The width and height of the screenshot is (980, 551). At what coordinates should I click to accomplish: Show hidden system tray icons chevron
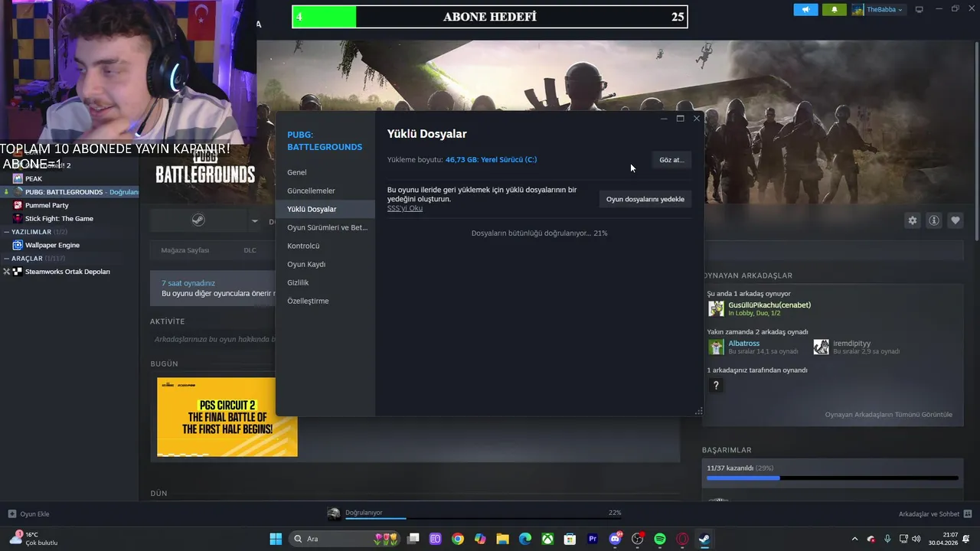pyautogui.click(x=854, y=539)
